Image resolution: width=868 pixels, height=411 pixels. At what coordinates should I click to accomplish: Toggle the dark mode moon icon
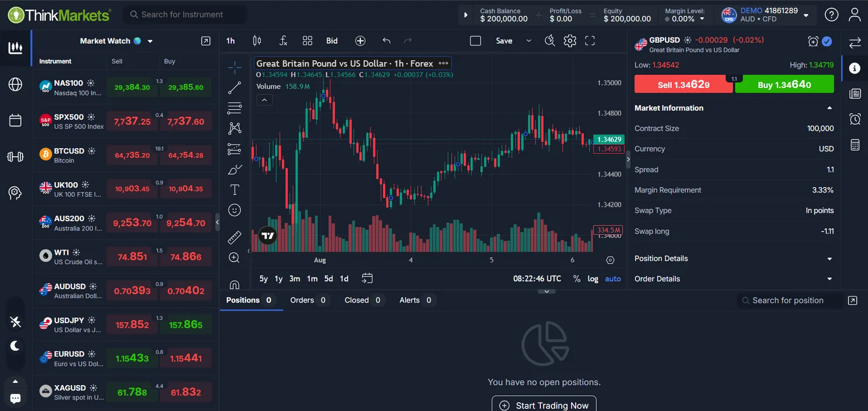pos(15,345)
